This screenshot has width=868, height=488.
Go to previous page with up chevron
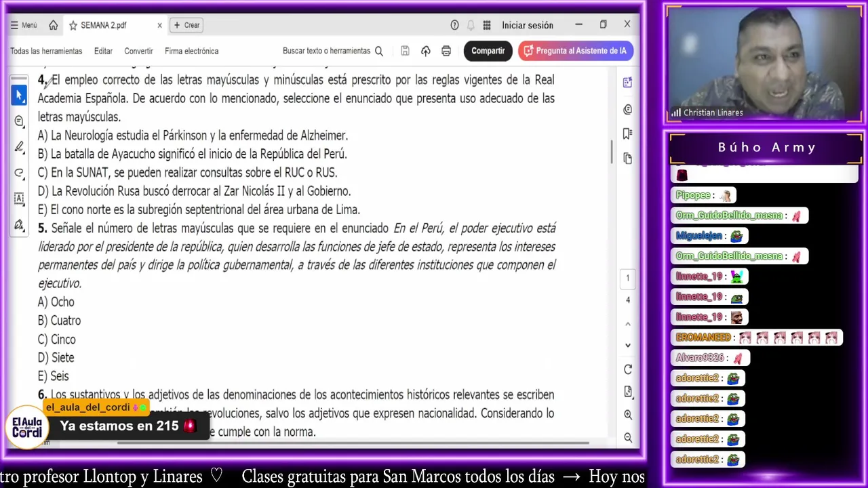[627, 324]
